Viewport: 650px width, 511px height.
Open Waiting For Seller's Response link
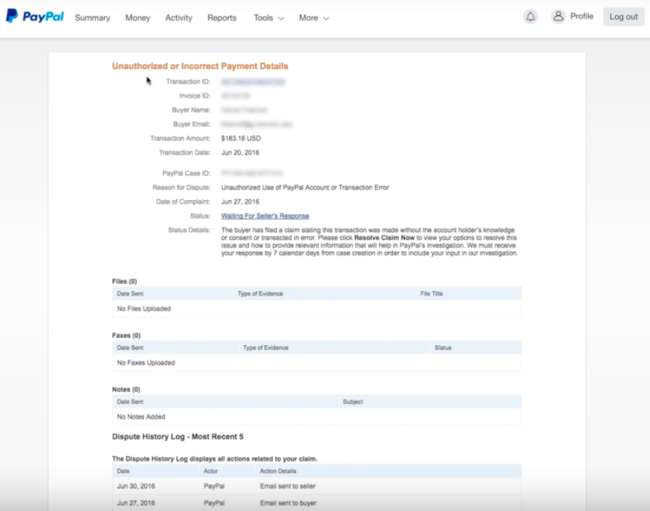click(265, 216)
